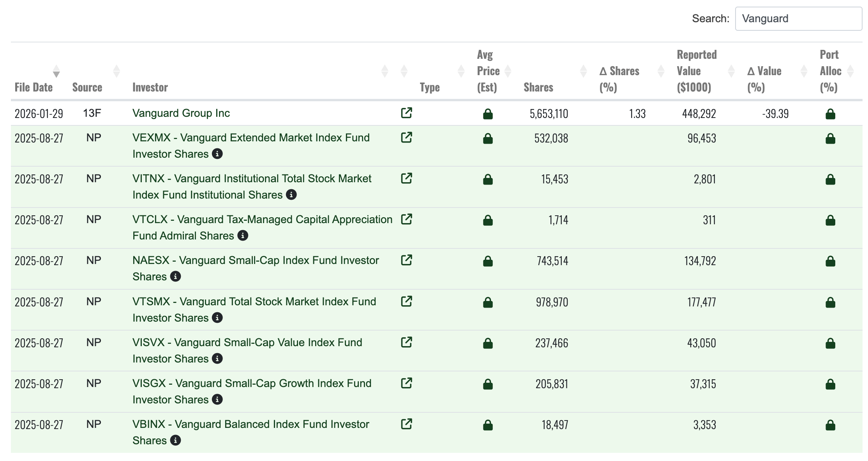Click info icon beside VITNX Institutional Shares

(291, 195)
